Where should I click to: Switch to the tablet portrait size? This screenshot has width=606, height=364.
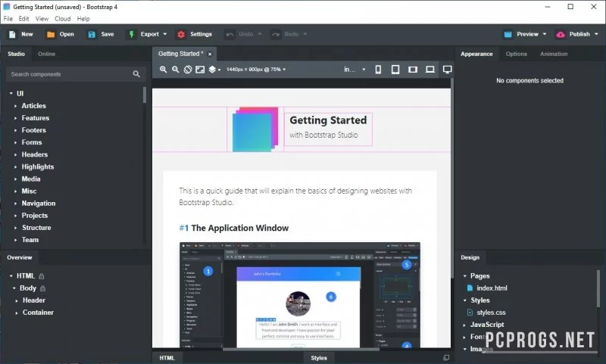[395, 70]
